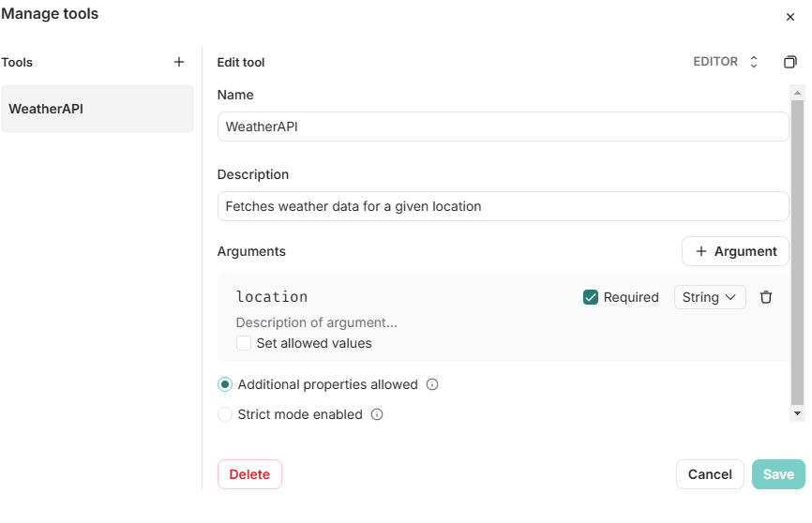Click the add Argument button
Viewport: 812px width, 523px height.
coord(735,251)
